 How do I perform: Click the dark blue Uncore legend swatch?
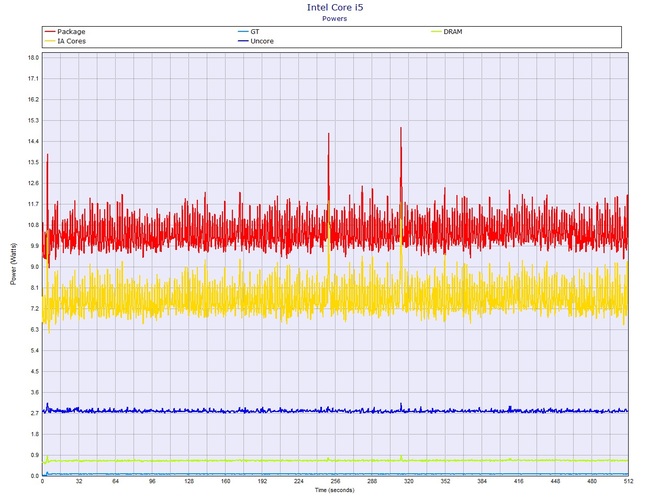click(x=243, y=41)
